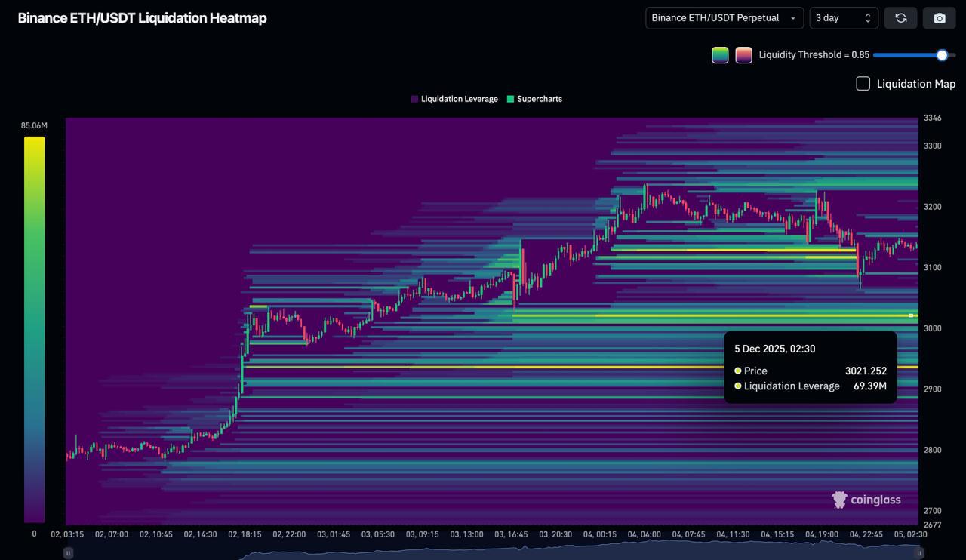Click the "2700" price axis label

933,511
